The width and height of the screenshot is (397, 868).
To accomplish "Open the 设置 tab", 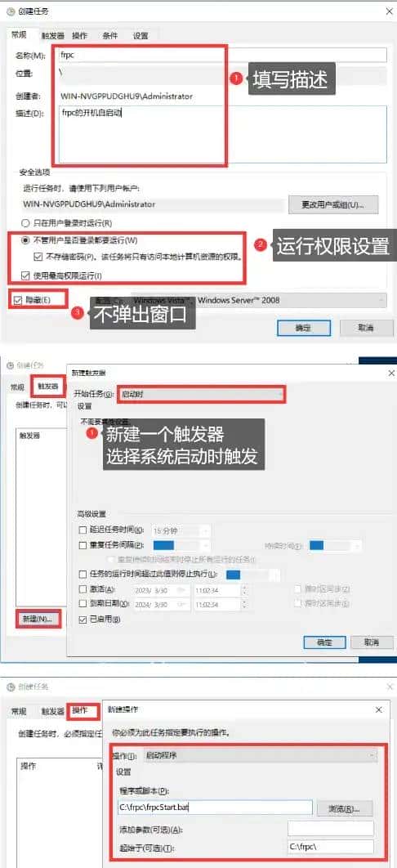I will (141, 36).
